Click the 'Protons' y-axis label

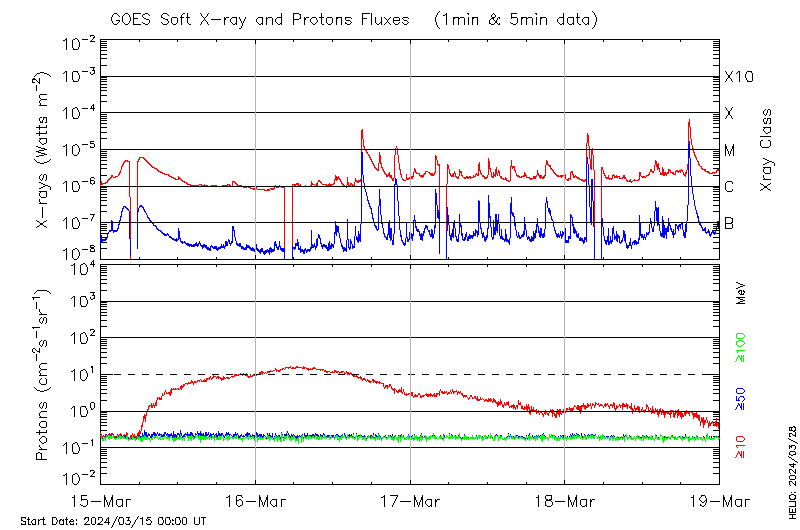(43, 375)
